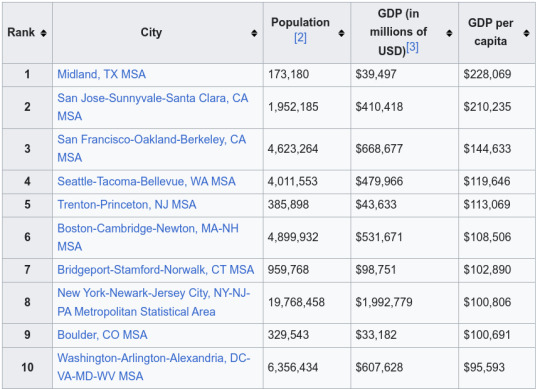Open Boulder, CO MSA link
The image size is (540, 389).
point(102,335)
